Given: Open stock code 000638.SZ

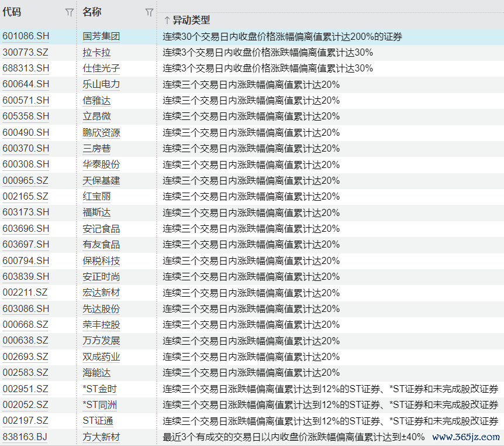Looking at the screenshot, I should pos(25,341).
